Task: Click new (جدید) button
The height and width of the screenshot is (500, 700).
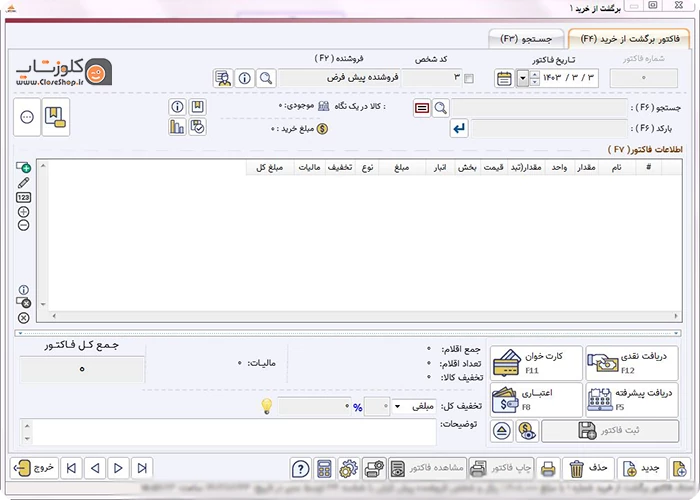Action: point(642,469)
